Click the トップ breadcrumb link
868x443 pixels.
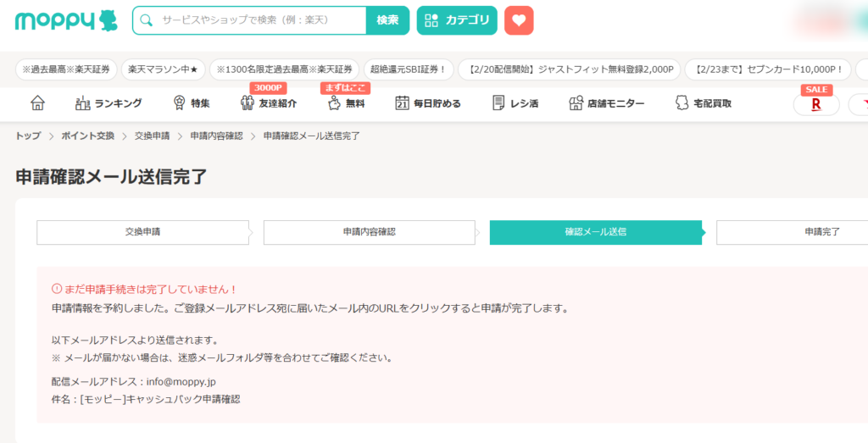point(28,136)
